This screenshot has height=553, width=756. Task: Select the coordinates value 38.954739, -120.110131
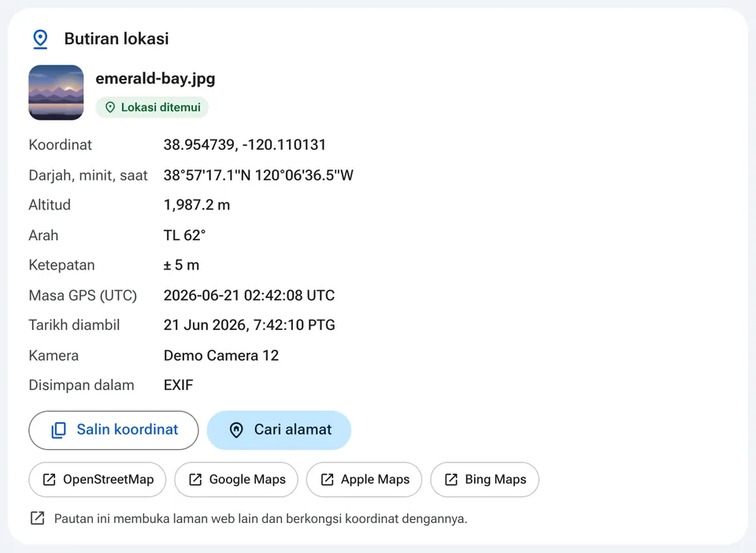[x=244, y=145]
